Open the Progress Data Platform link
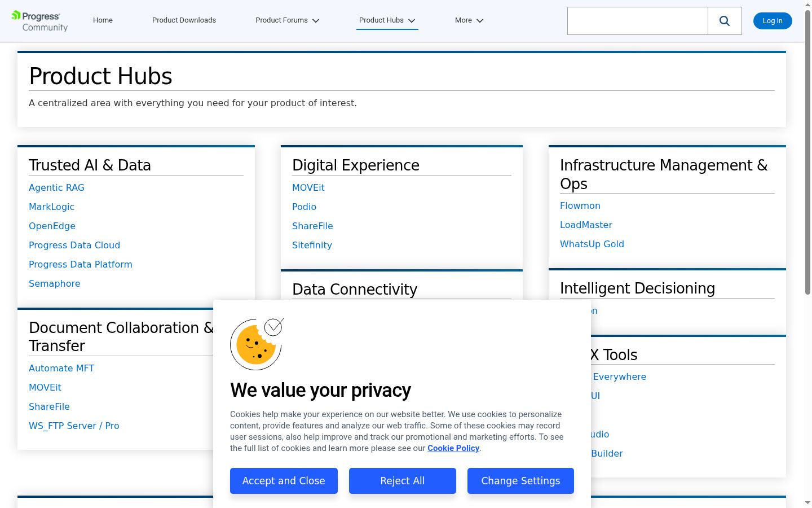Viewport: 812px width, 508px height. [81, 264]
